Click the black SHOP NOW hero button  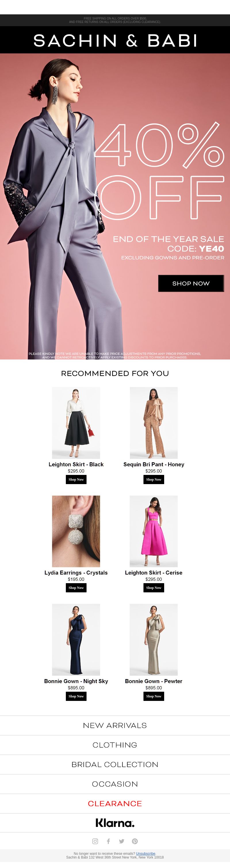pos(191,283)
